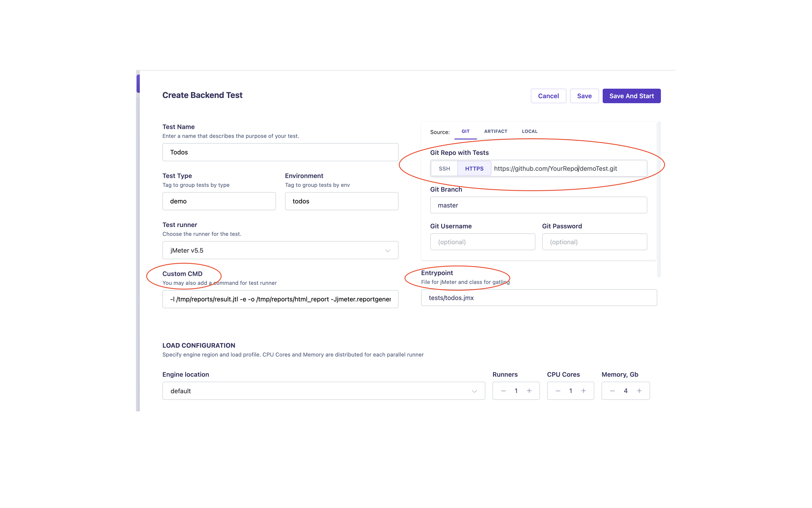The width and height of the screenshot is (812, 508).
Task: Edit the Test Name field containing Todos
Action: coord(280,152)
